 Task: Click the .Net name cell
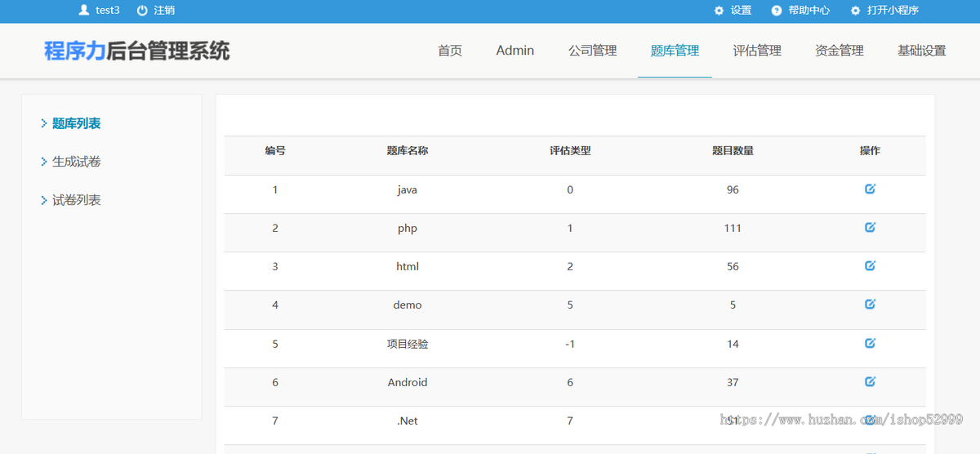point(408,421)
